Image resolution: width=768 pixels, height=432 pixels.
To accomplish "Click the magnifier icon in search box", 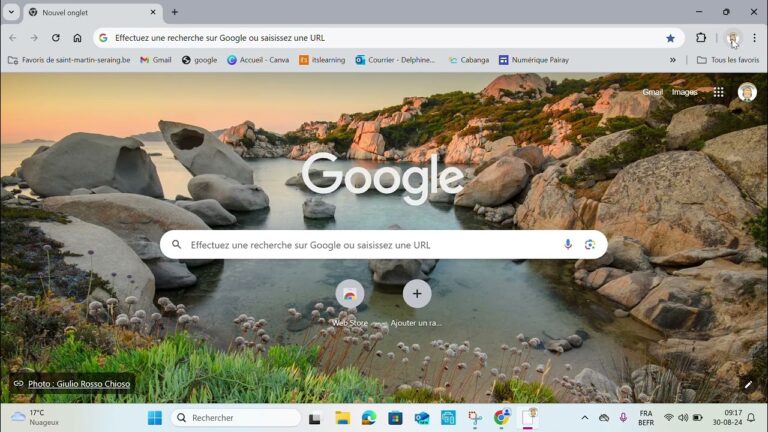I will 177,244.
